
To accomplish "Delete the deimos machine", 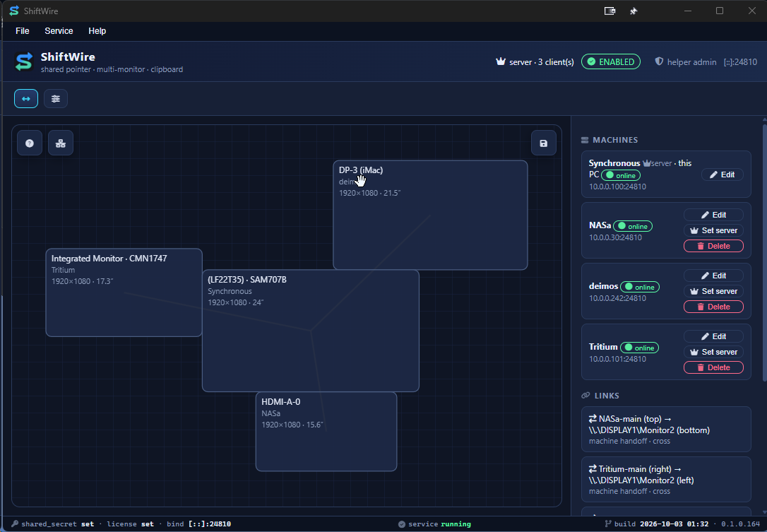I will pos(713,307).
